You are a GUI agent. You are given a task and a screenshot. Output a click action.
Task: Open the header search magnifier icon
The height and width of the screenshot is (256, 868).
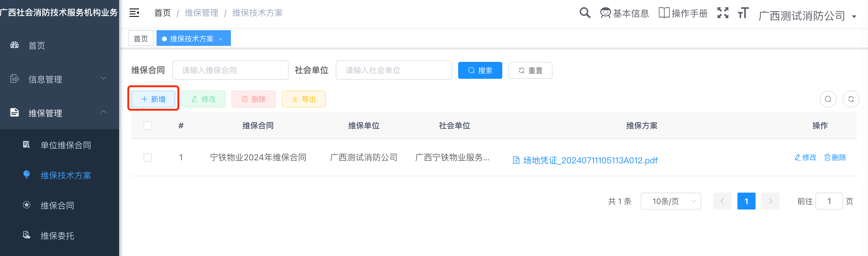[585, 13]
